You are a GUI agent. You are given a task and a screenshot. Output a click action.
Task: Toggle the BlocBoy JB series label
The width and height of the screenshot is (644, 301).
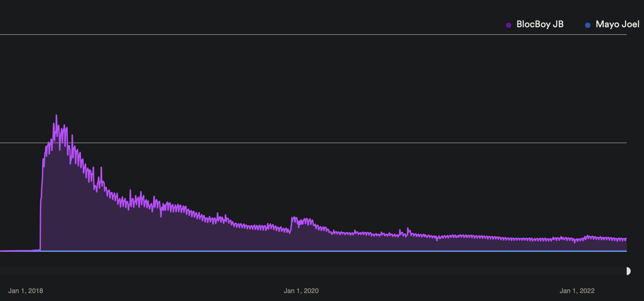pyautogui.click(x=540, y=25)
